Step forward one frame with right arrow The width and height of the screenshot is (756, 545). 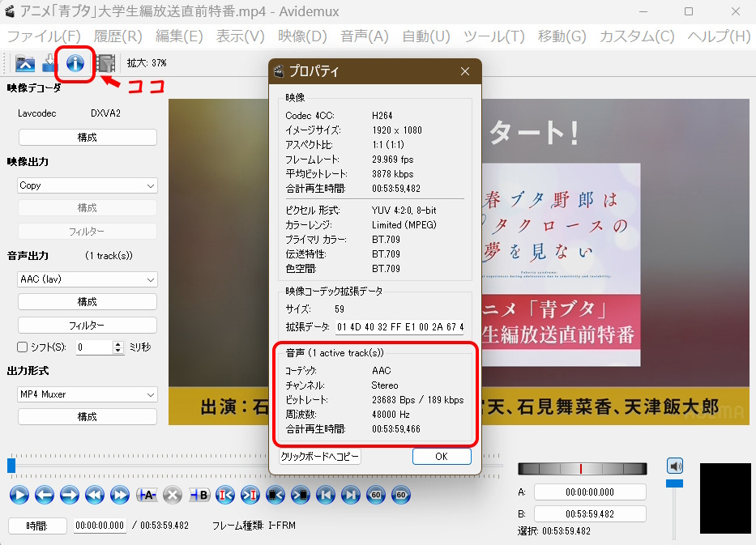70,495
